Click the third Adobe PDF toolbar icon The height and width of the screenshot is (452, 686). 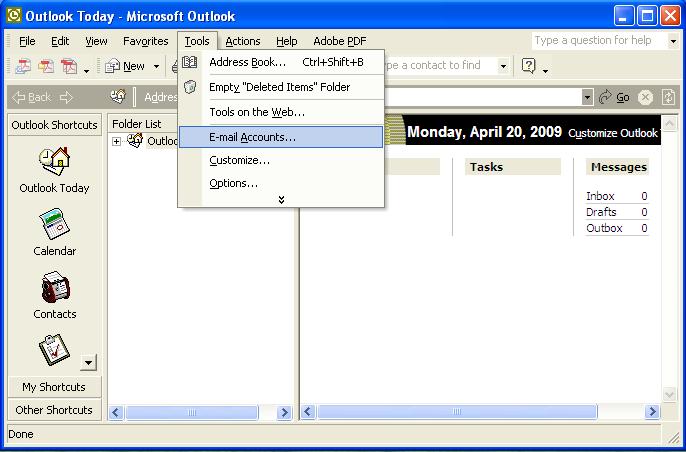pos(69,66)
